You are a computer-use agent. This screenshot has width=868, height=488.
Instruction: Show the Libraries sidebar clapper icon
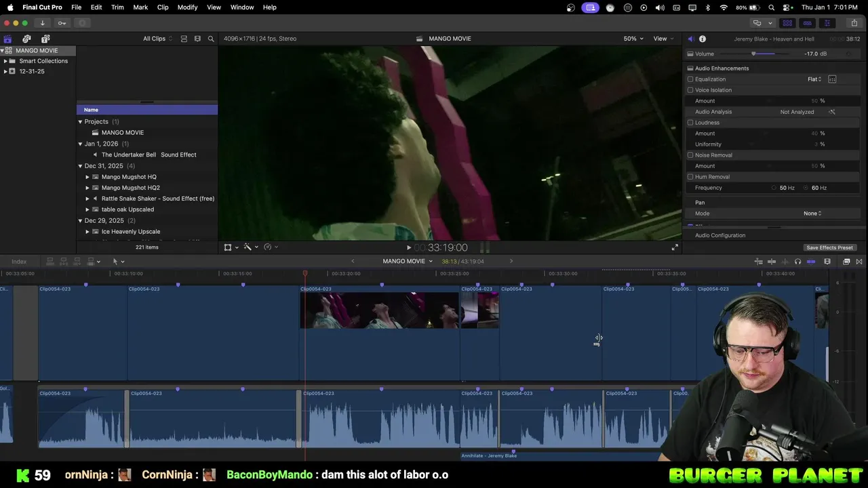pos(7,39)
